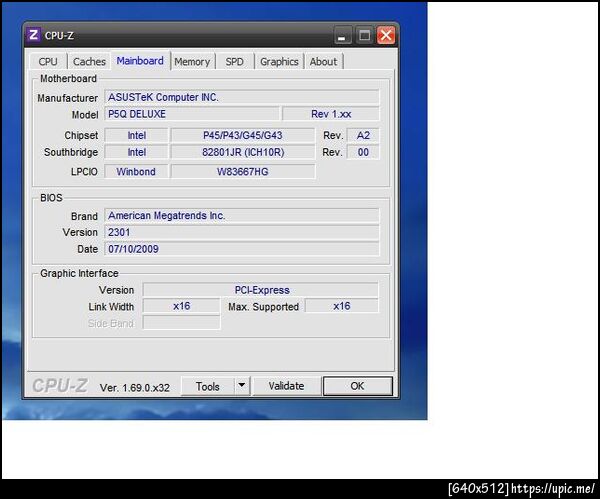Switch to the CPU tab

[48, 62]
